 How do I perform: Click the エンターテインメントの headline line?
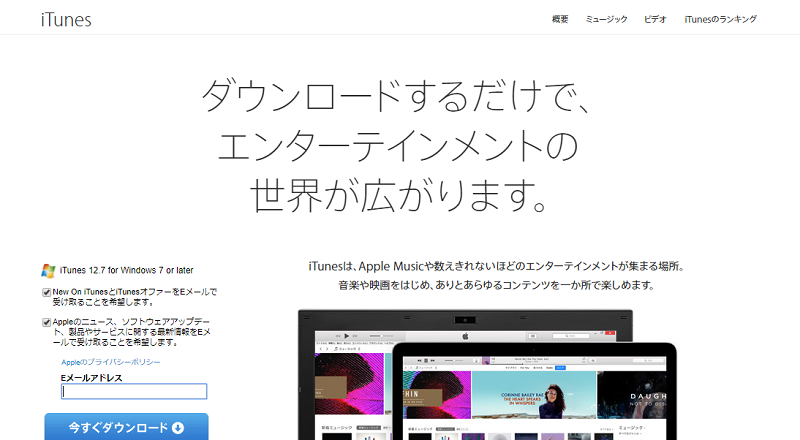click(x=398, y=146)
